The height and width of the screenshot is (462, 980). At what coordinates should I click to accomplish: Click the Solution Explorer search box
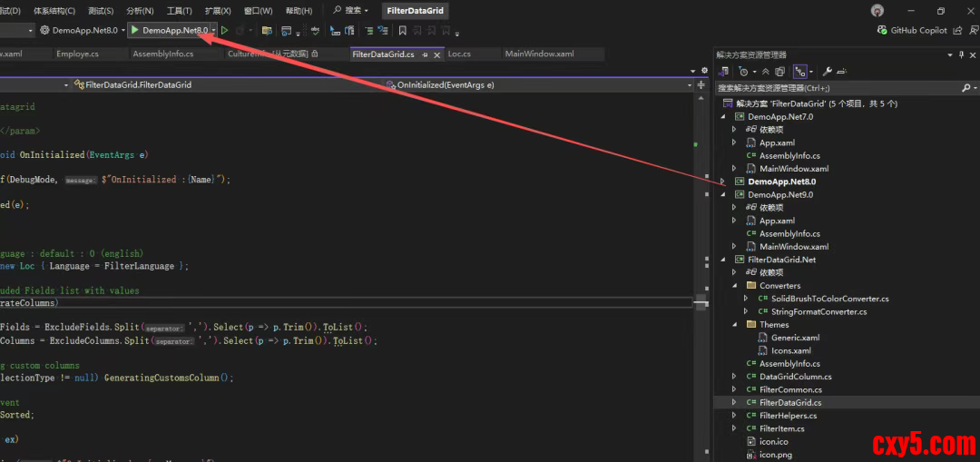click(835, 88)
